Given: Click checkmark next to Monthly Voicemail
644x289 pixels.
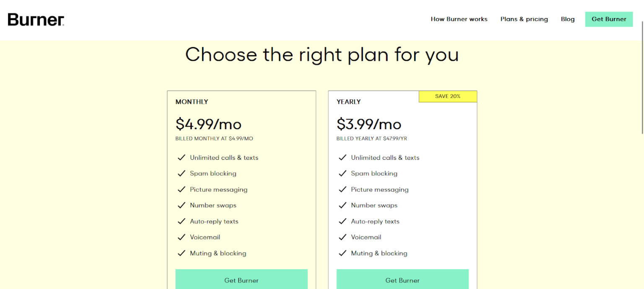Looking at the screenshot, I should pyautogui.click(x=181, y=237).
